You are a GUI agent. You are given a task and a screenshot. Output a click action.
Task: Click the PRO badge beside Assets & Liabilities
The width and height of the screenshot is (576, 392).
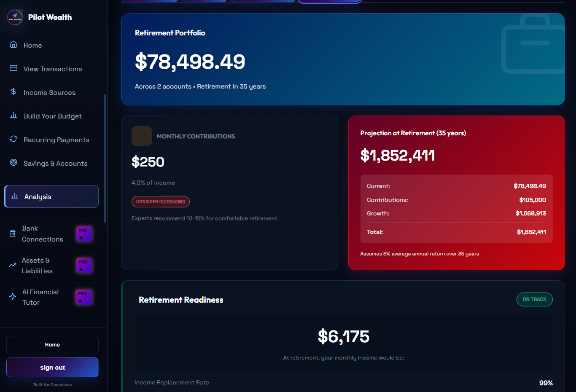[84, 266]
